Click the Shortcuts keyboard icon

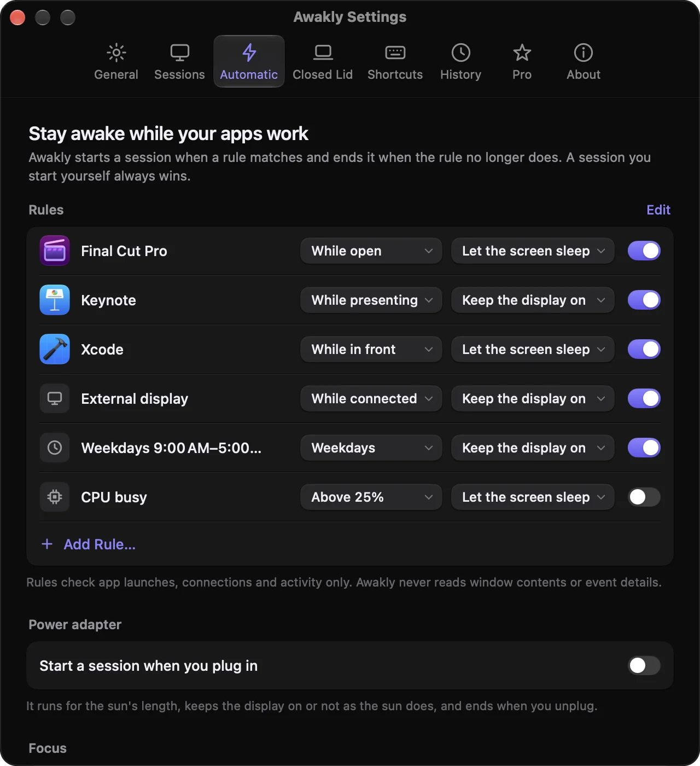[395, 53]
